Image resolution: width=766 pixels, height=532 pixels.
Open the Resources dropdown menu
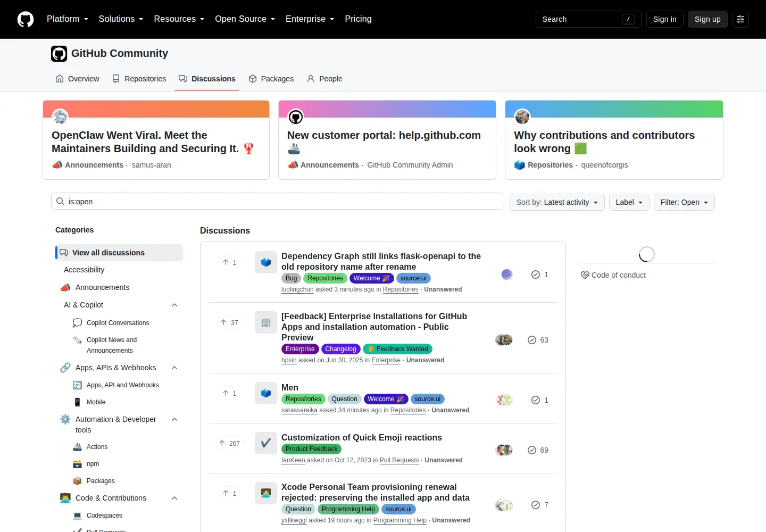179,19
